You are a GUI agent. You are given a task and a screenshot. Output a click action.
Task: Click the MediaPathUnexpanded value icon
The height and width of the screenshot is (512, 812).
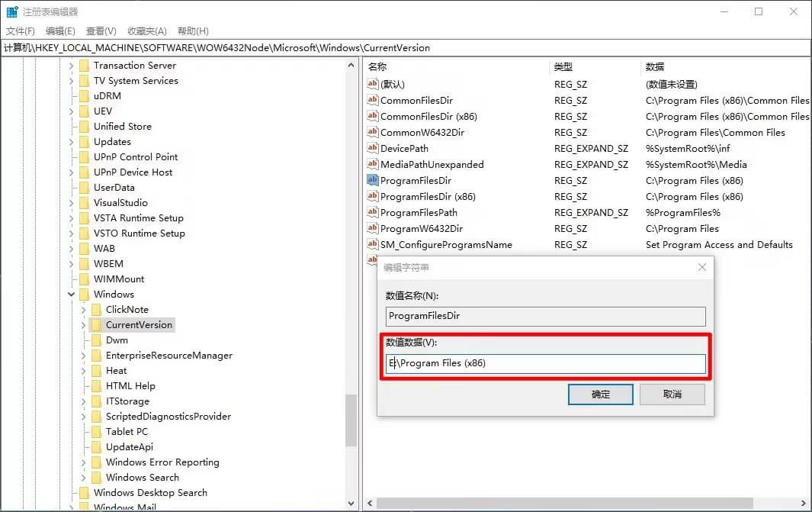(x=373, y=165)
